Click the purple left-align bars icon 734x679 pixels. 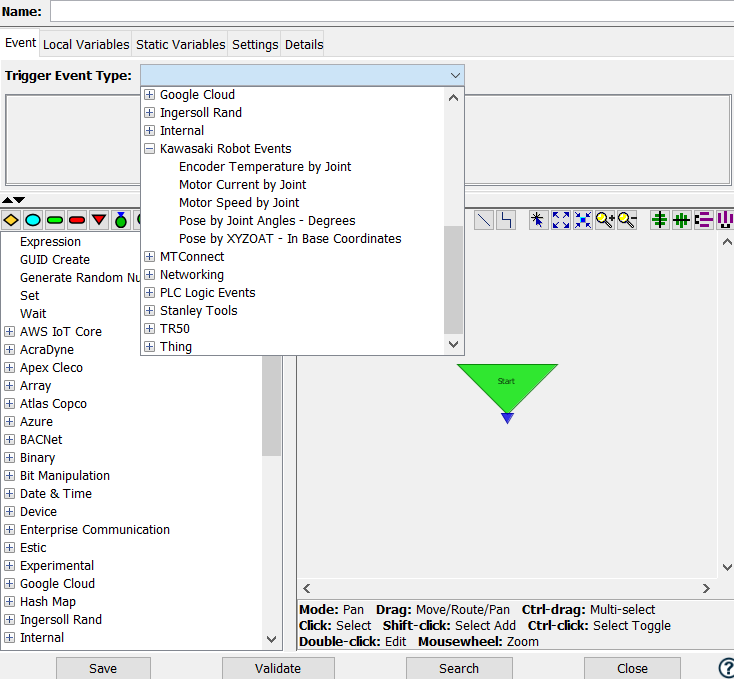(704, 220)
